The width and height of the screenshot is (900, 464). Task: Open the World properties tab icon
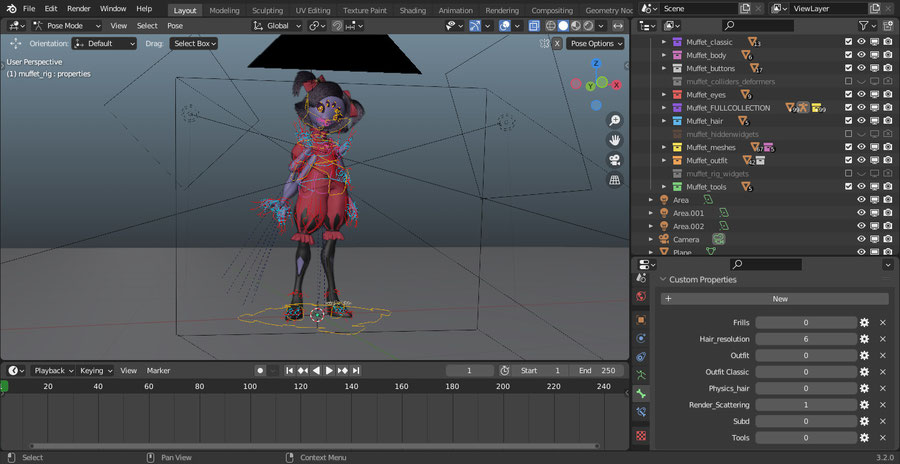641,296
